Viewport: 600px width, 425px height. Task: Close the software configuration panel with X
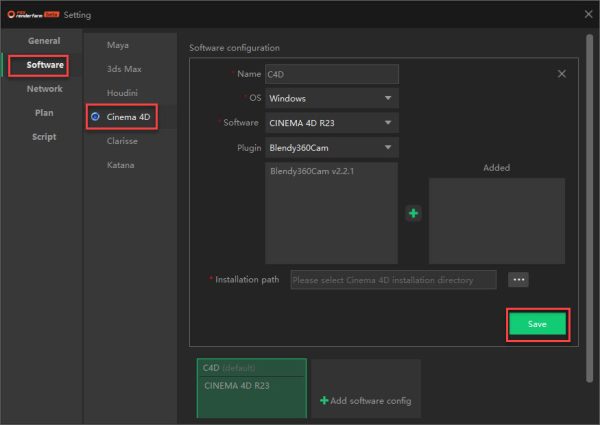[561, 74]
